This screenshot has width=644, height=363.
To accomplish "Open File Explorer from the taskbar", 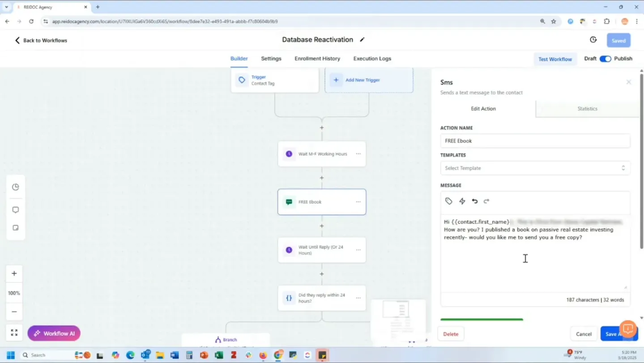I will coord(160,355).
